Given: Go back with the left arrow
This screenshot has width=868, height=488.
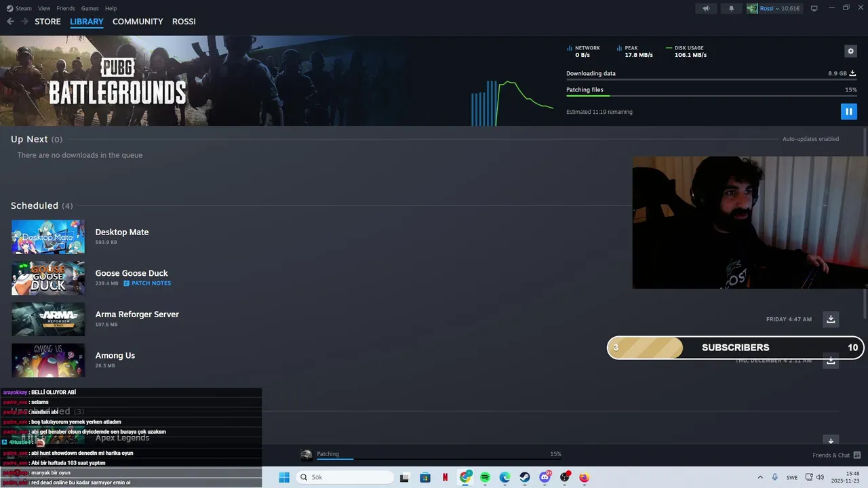Looking at the screenshot, I should [x=10, y=22].
